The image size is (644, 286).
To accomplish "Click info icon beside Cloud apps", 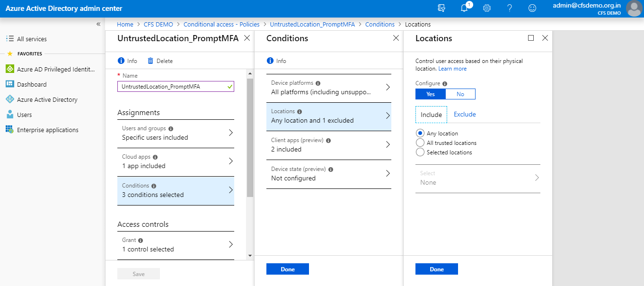I will (155, 157).
